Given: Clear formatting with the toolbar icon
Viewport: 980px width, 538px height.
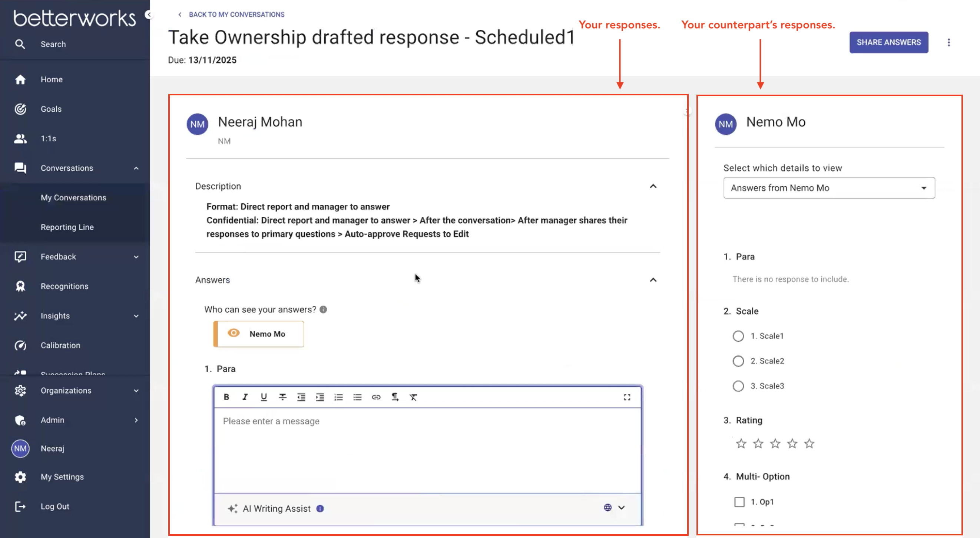Looking at the screenshot, I should [414, 397].
